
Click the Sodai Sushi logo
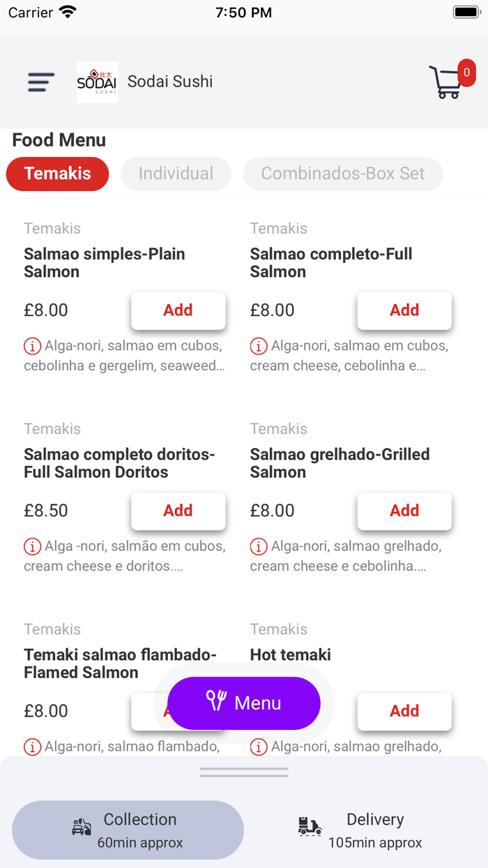pos(97,82)
